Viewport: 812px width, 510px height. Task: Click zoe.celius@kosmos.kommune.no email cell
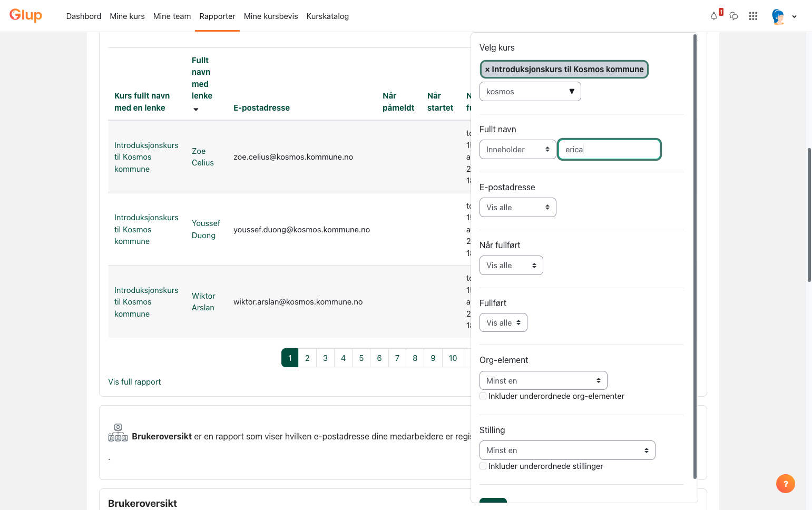click(x=293, y=157)
